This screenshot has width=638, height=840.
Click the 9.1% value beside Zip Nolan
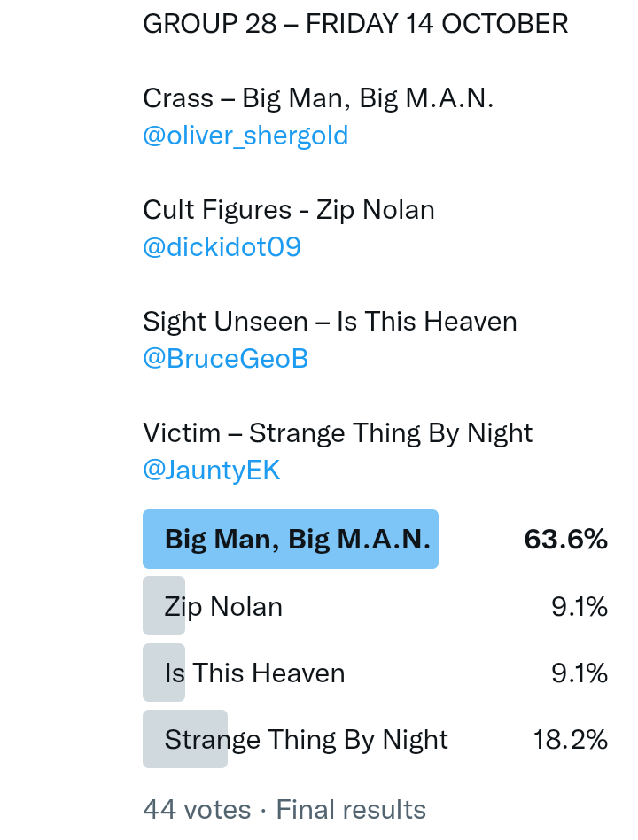tap(579, 606)
